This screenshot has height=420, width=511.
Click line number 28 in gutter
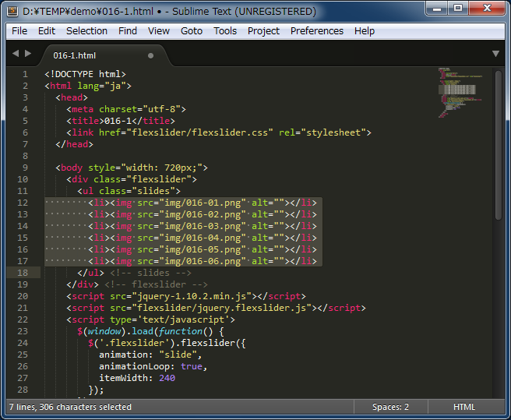(23, 390)
